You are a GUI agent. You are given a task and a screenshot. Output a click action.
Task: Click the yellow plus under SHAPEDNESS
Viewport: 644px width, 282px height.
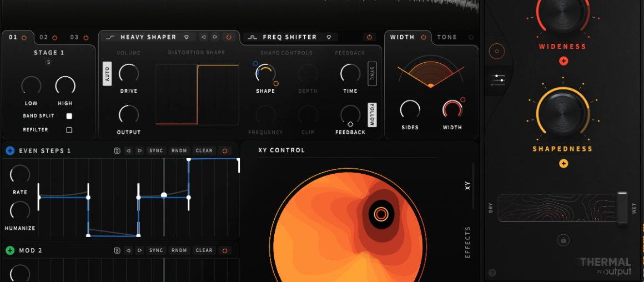coord(563,164)
